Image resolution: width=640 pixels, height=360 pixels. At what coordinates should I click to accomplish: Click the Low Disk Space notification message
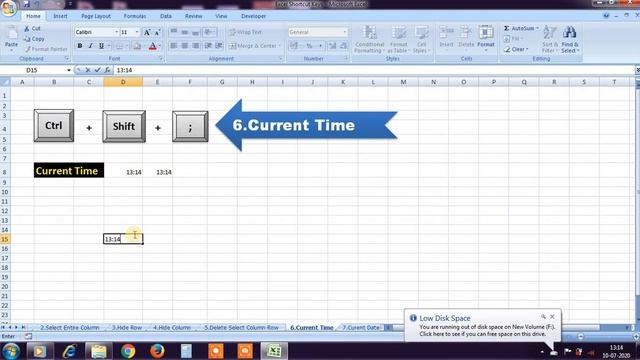487,330
